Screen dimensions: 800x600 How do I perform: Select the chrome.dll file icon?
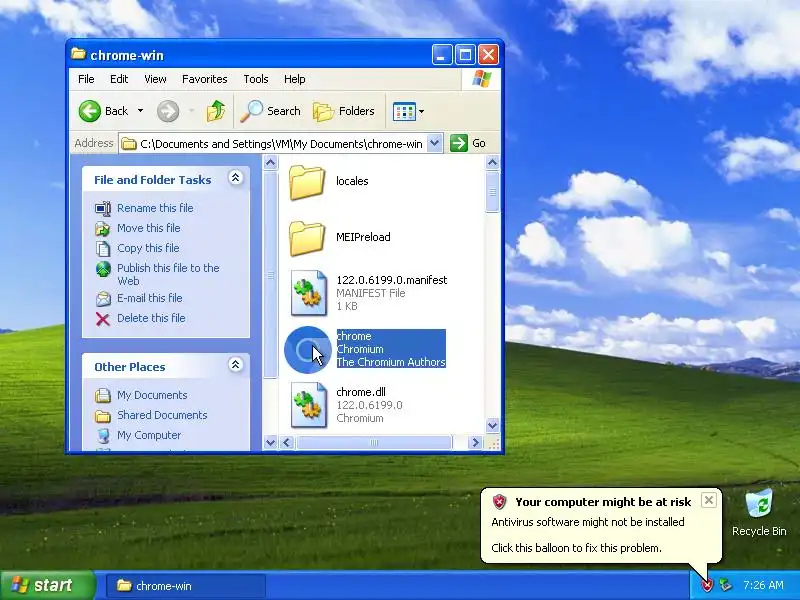click(x=309, y=405)
